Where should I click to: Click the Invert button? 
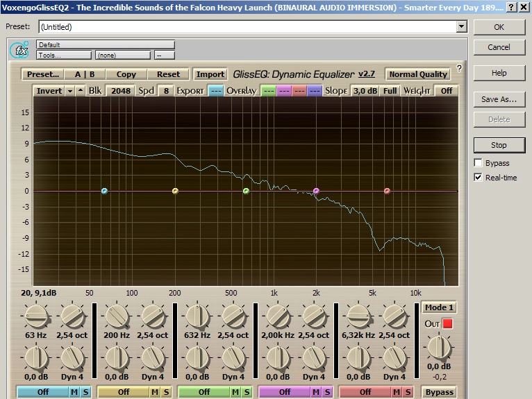[49, 91]
